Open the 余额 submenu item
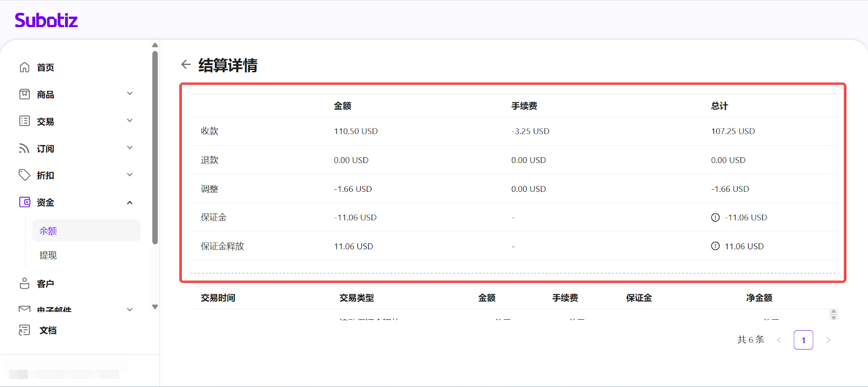This screenshot has height=387, width=868. [x=48, y=231]
